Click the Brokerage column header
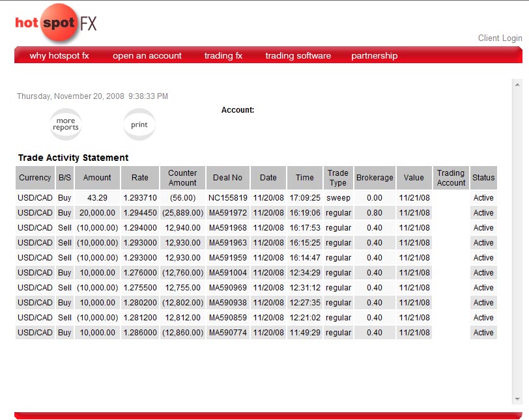Viewport: 529px width, 420px height. 375,178
